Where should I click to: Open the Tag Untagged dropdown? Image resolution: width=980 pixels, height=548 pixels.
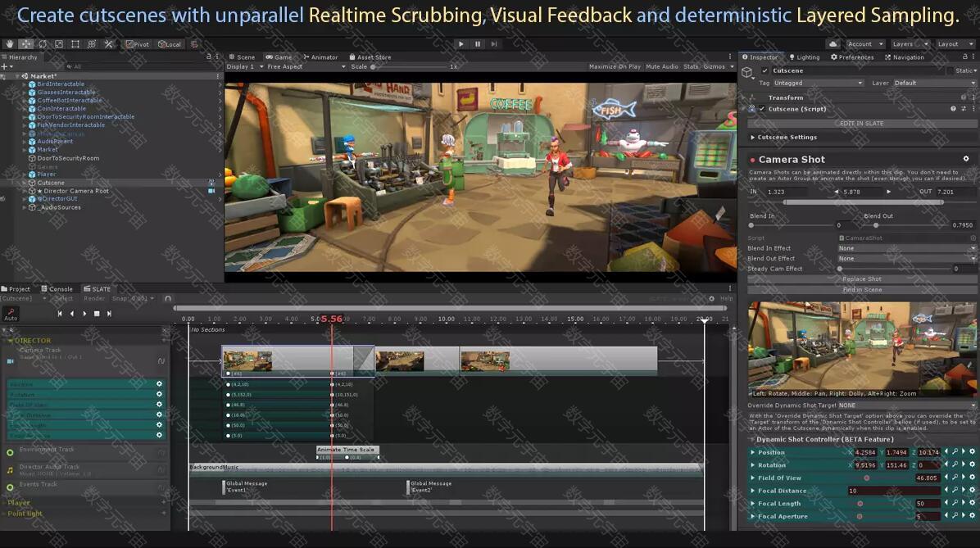[818, 83]
